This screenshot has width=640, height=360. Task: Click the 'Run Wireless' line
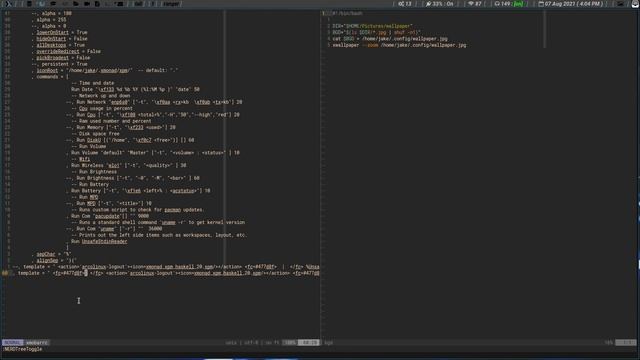click(x=126, y=165)
